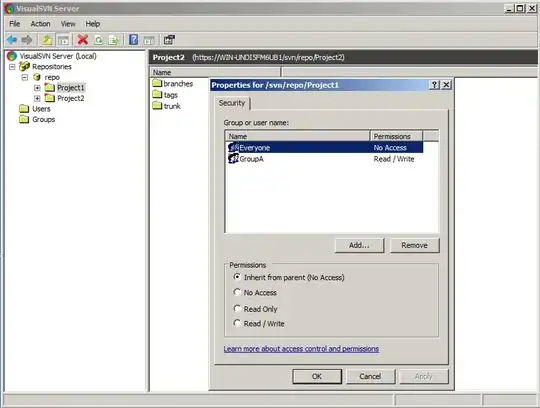Click the VisualSVN Server title bar icon
540x408 pixels.
click(x=10, y=8)
